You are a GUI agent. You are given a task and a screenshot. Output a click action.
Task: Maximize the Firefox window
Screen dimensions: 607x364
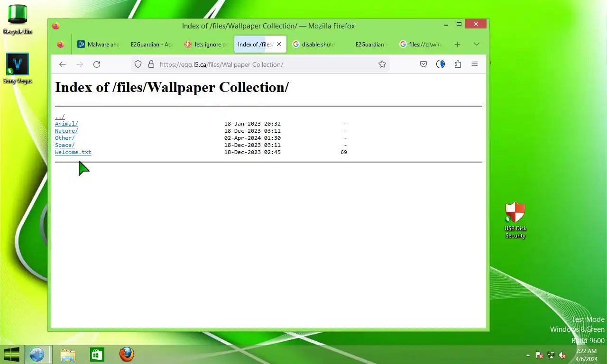459,24
